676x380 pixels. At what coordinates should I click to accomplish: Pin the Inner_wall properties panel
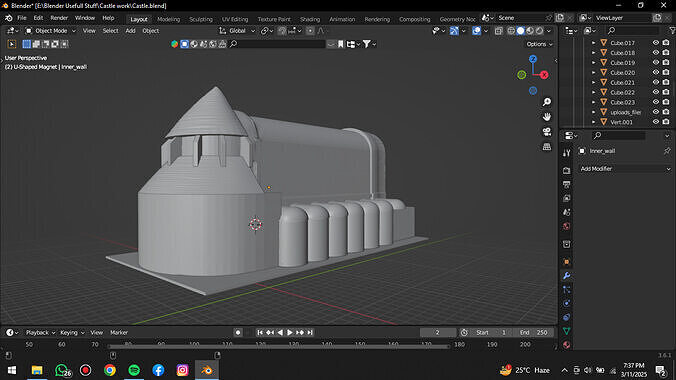(x=667, y=151)
